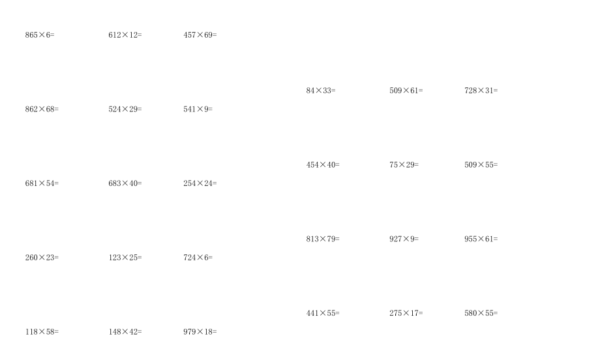Select the 524×29= equation

pos(125,109)
